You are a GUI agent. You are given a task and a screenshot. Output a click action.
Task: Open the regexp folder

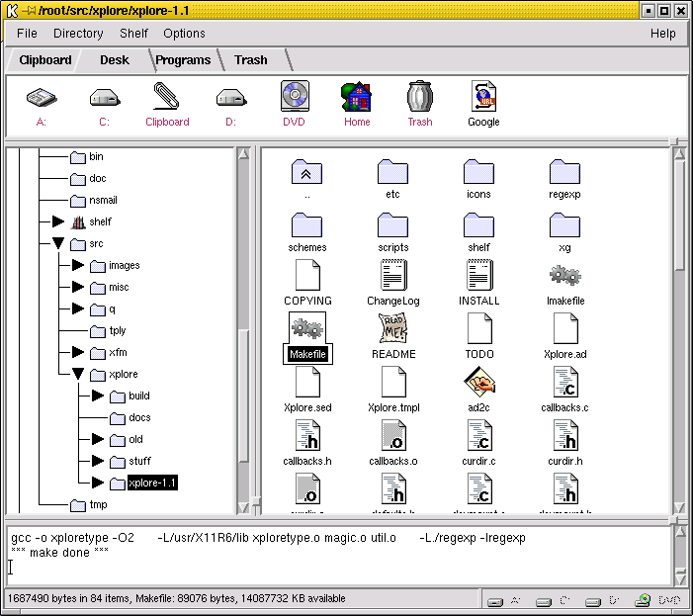pyautogui.click(x=564, y=172)
